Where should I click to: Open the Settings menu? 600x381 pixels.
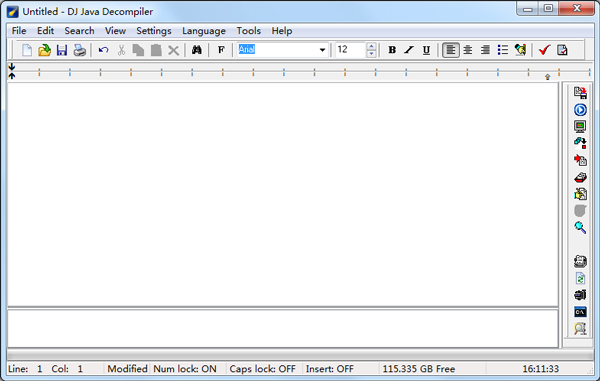pos(154,31)
